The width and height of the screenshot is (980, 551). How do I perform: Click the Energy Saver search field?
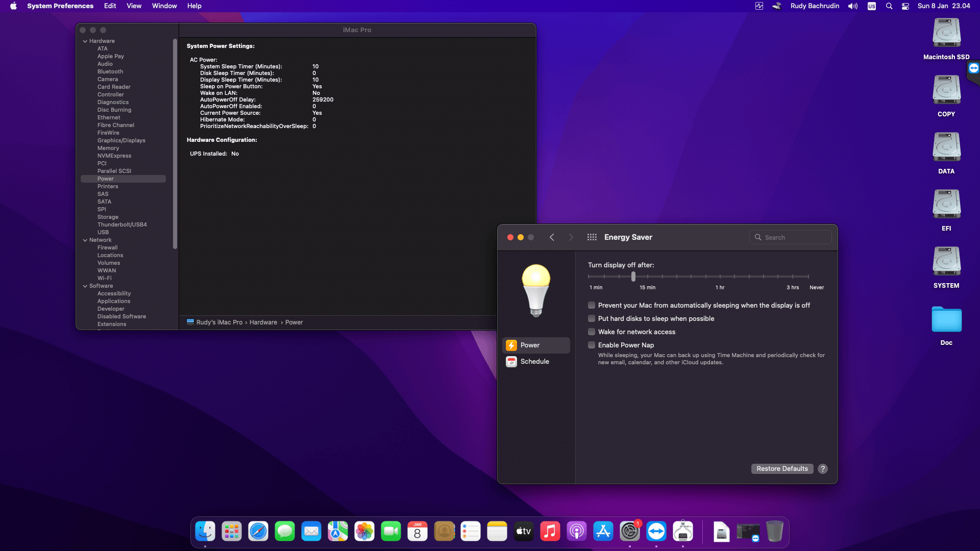pyautogui.click(x=790, y=237)
